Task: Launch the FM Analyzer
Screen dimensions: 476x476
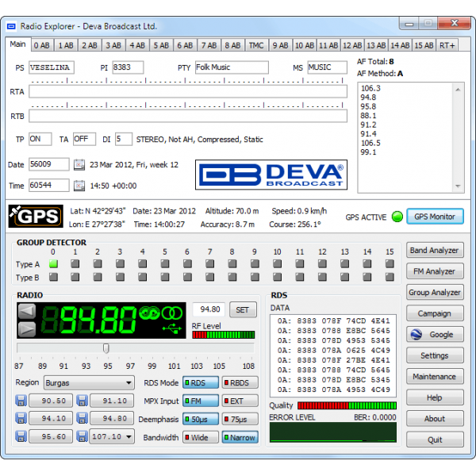Action: pyautogui.click(x=435, y=271)
